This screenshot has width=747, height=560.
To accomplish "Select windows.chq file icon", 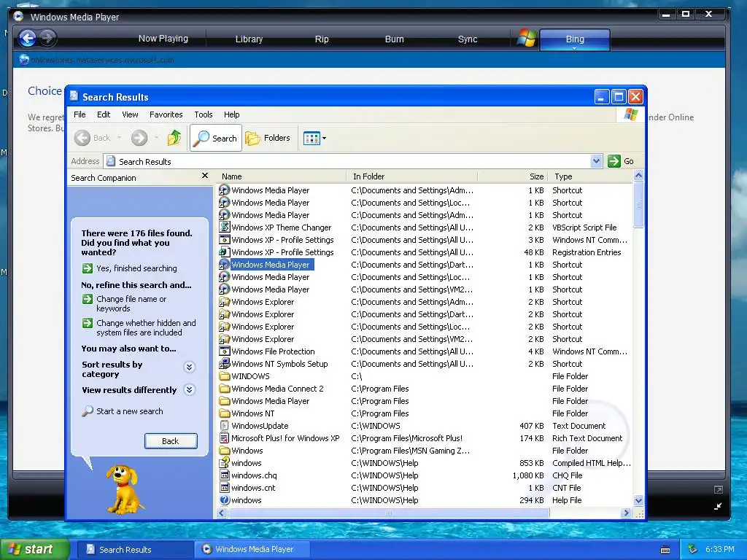I will point(224,475).
